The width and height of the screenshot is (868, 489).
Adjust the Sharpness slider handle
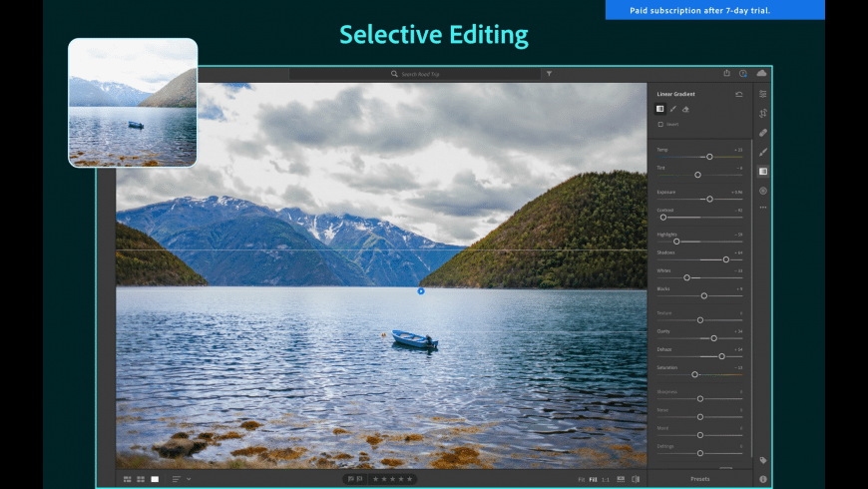(x=700, y=399)
